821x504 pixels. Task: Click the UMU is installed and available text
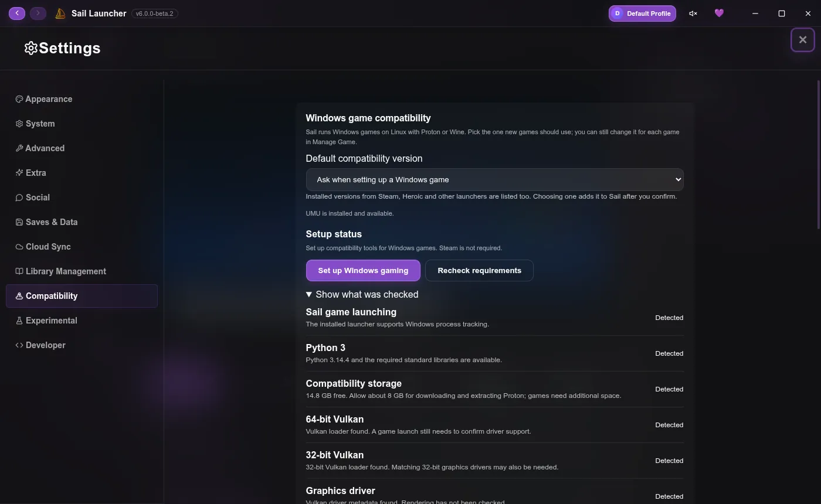[350, 213]
